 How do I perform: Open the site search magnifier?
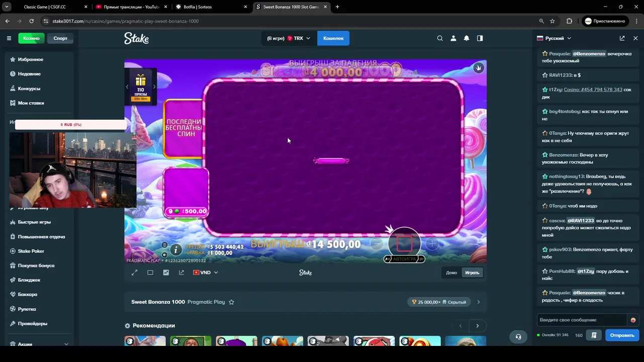(440, 38)
